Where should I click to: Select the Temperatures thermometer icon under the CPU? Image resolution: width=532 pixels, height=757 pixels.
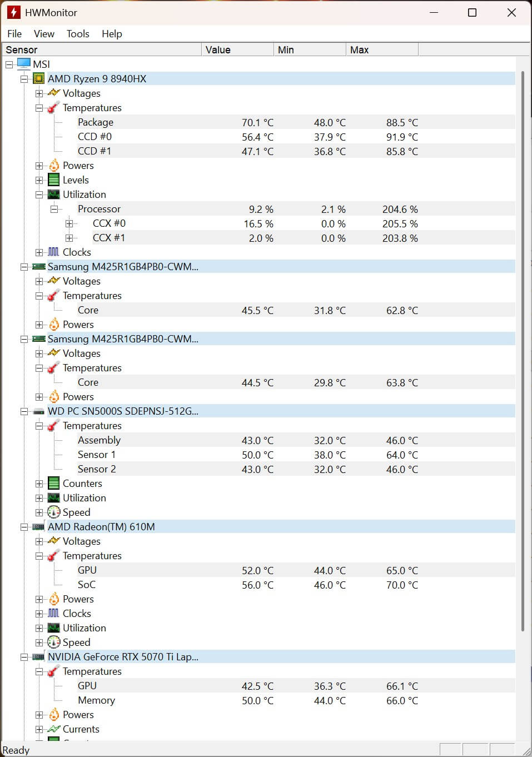coord(52,108)
